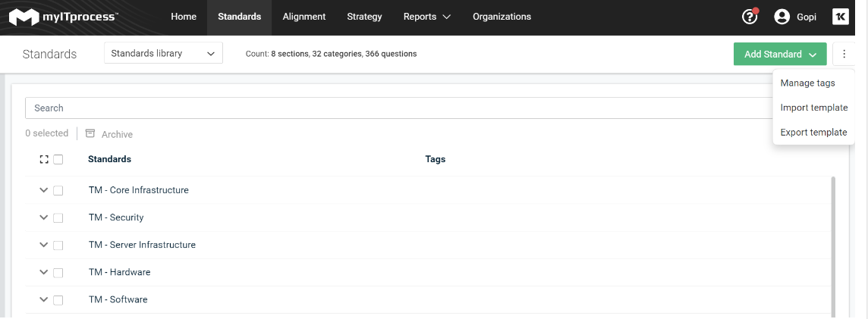868x319 pixels.
Task: Select Import template from menu
Action: [813, 108]
